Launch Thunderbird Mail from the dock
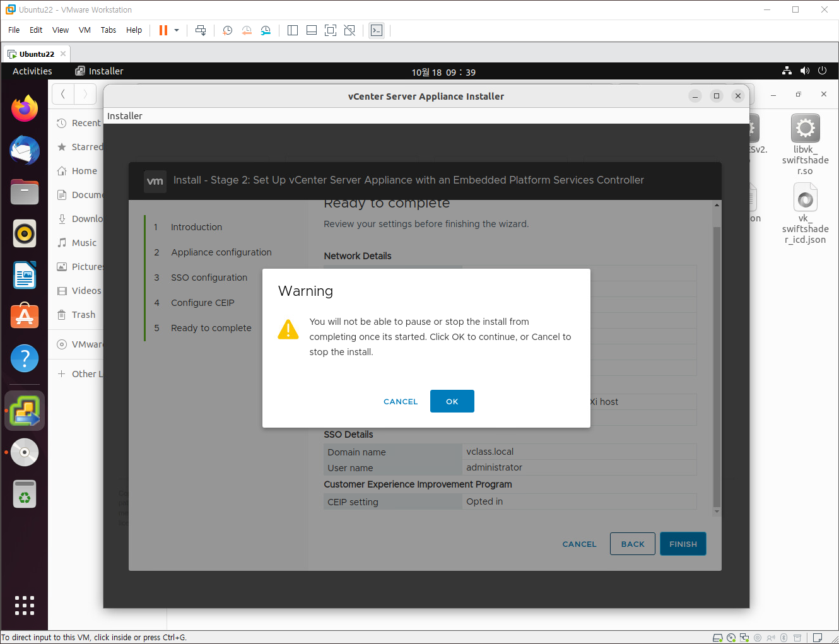 pos(25,150)
